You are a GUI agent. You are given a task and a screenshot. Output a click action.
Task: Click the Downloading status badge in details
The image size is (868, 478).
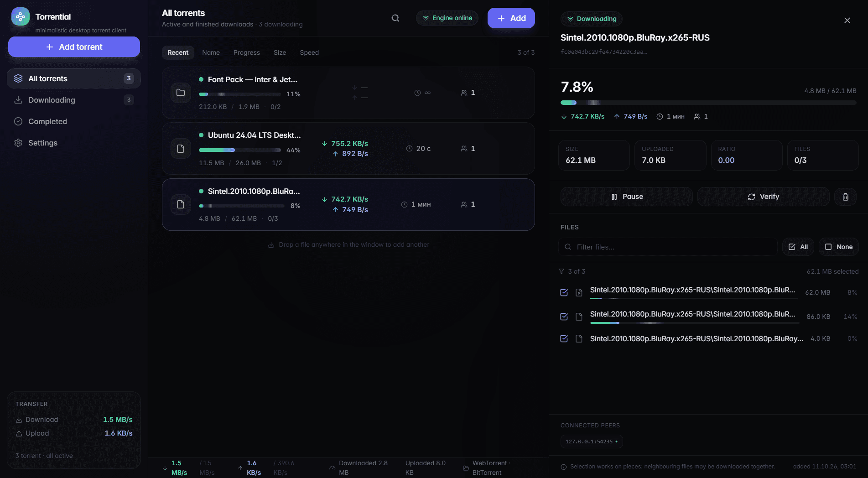tap(592, 19)
